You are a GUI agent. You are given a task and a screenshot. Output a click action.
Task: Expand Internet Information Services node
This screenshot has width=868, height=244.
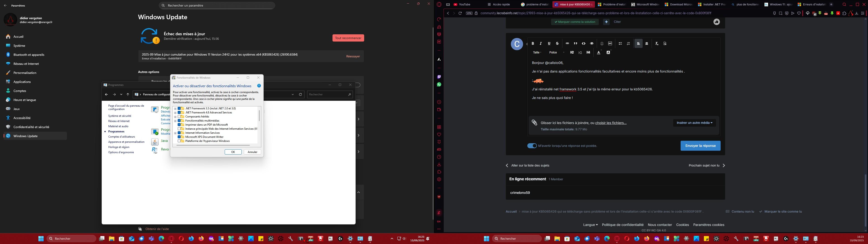click(175, 133)
